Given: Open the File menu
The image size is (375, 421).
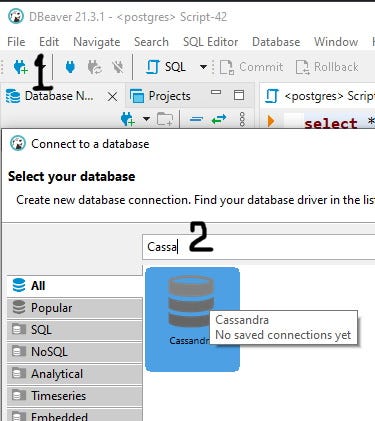Looking at the screenshot, I should [x=16, y=42].
